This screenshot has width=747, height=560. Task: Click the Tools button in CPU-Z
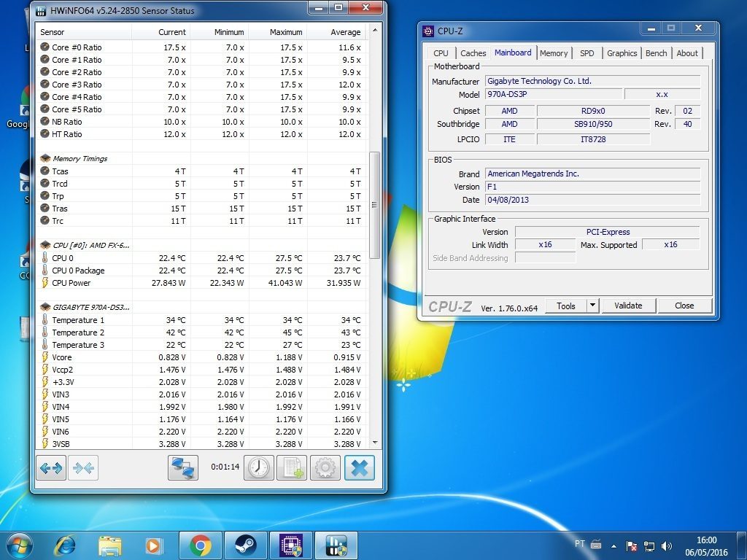[x=566, y=306]
